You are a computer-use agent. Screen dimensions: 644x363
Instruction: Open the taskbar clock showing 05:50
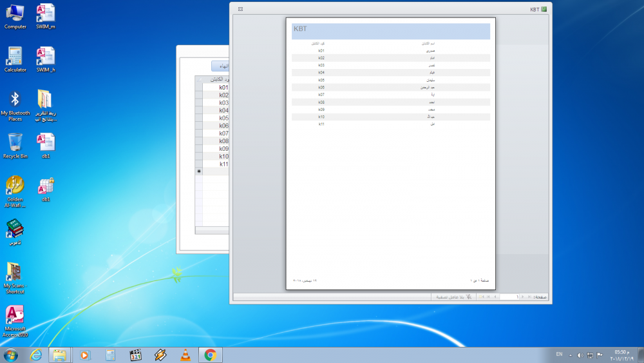(x=622, y=356)
